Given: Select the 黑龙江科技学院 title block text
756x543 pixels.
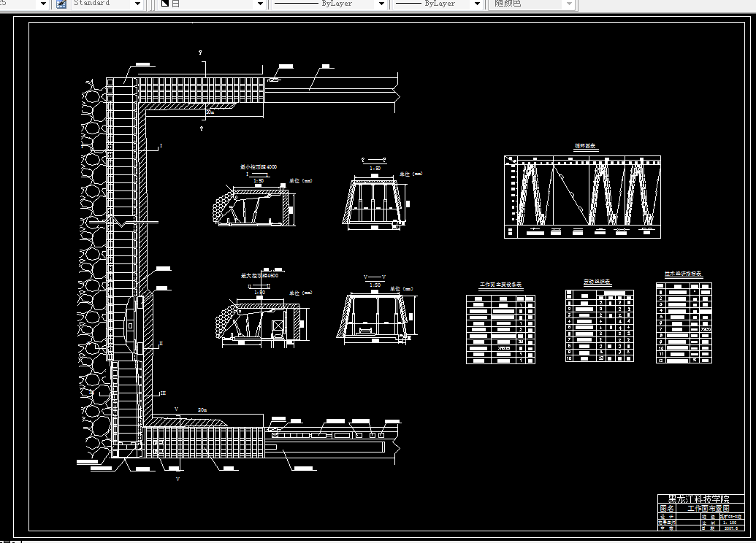Looking at the screenshot, I should (698, 499).
